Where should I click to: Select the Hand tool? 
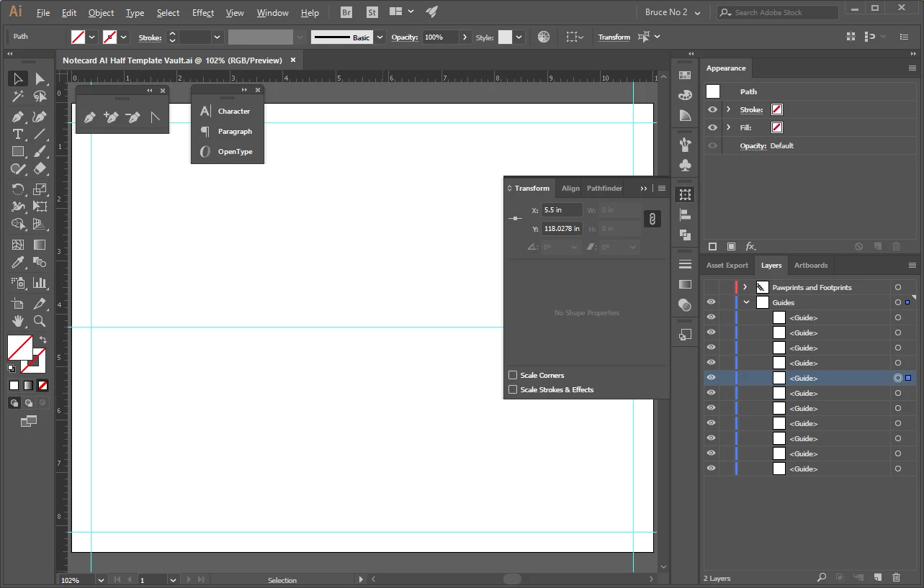point(18,321)
